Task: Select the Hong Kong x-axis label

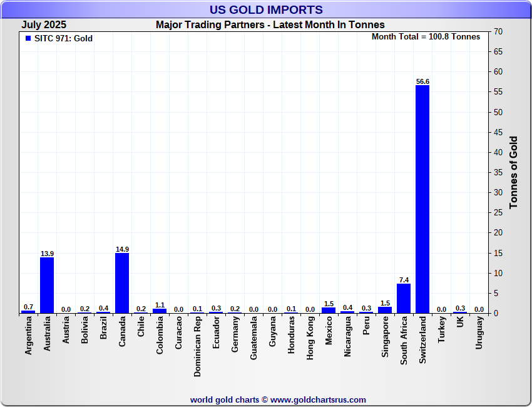Action: [x=310, y=337]
